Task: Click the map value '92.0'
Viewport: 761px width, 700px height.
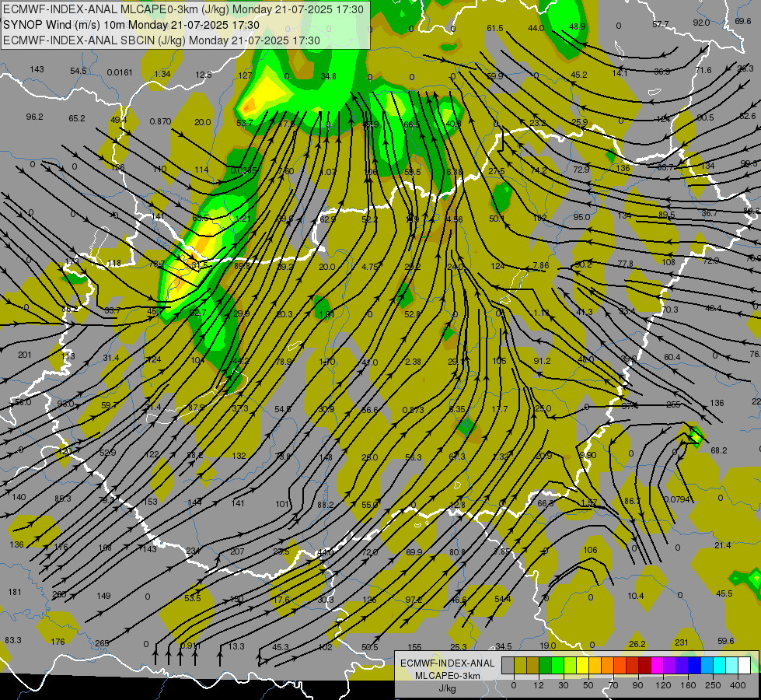Action: (x=701, y=23)
